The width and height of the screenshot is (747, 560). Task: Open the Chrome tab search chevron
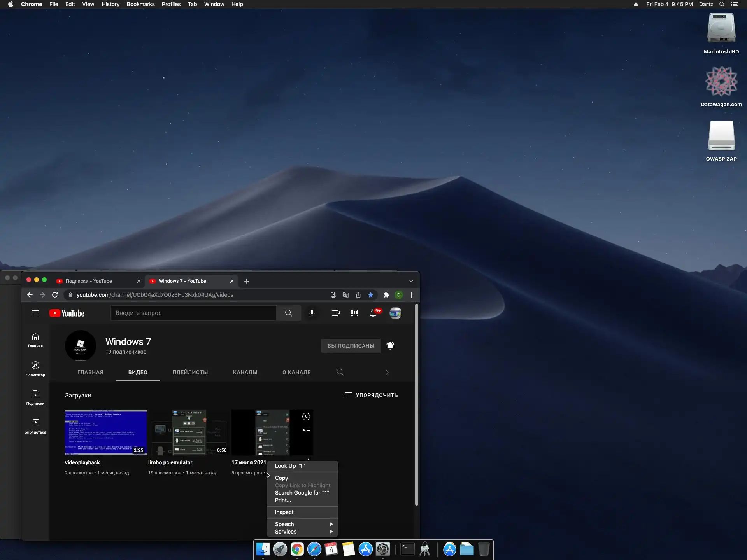coord(411,281)
